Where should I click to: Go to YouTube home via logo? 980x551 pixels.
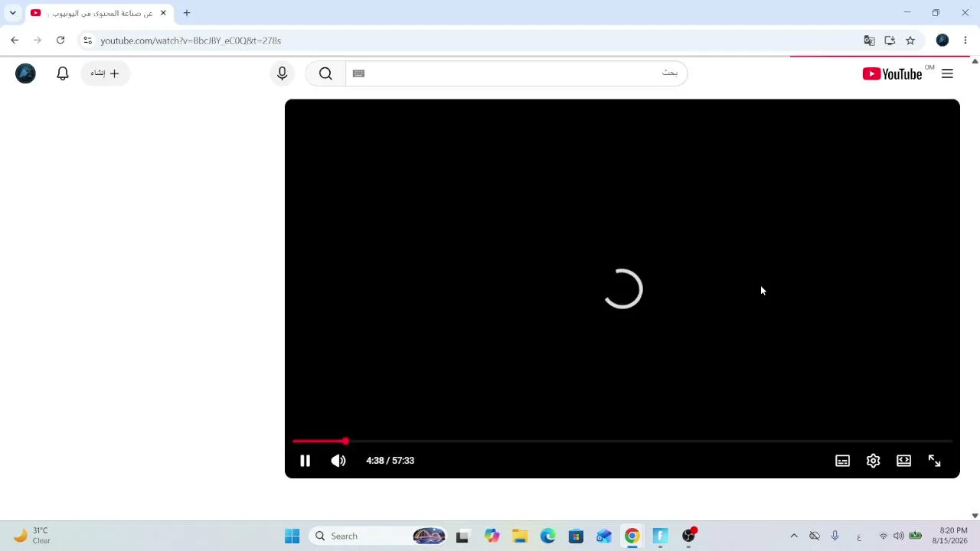[892, 73]
